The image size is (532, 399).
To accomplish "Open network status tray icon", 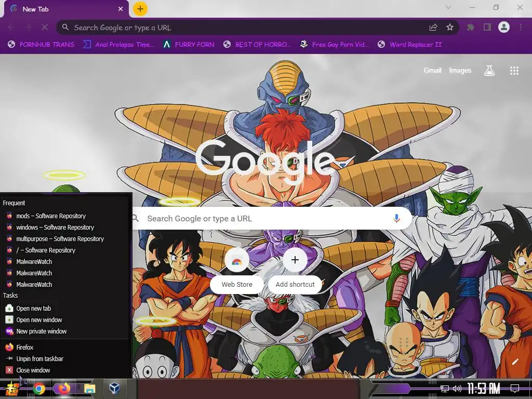I will pyautogui.click(x=445, y=389).
